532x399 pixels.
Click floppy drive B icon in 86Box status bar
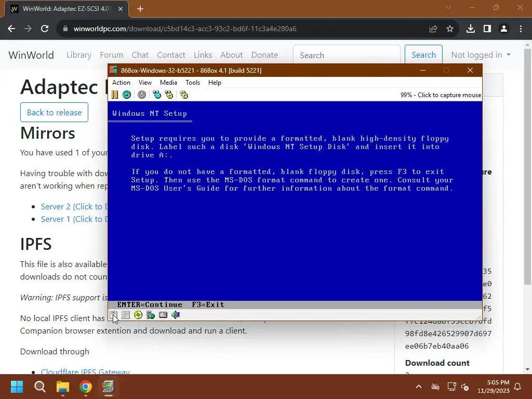126,315
